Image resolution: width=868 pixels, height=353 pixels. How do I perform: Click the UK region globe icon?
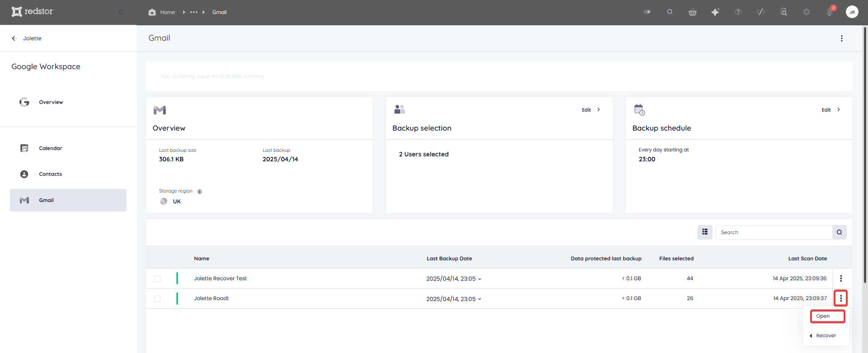tap(164, 202)
